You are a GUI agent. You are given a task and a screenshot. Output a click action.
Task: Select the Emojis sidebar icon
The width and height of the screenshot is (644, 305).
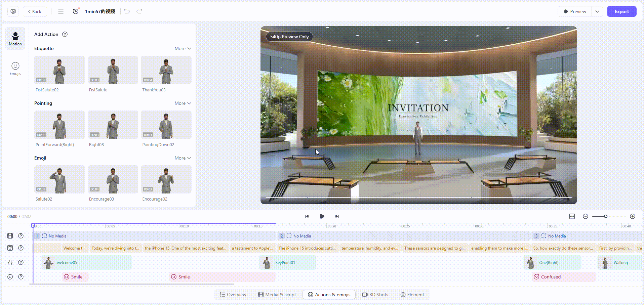[15, 69]
